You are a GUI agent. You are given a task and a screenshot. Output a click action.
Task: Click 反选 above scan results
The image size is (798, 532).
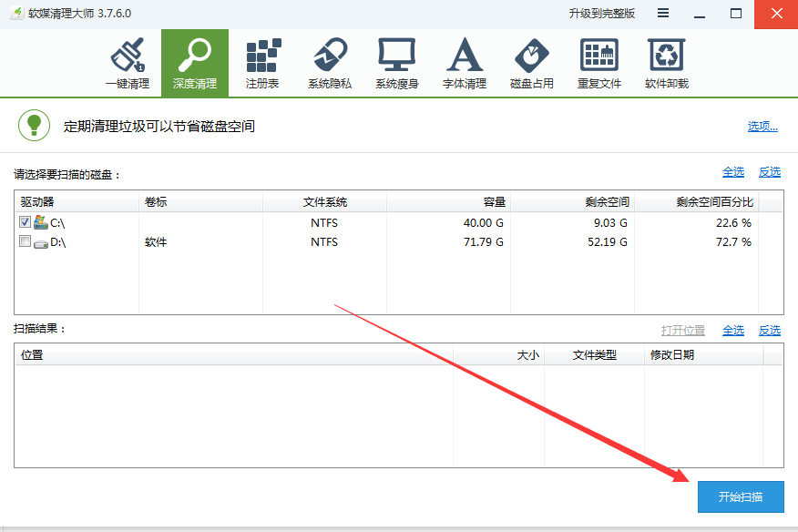click(770, 331)
